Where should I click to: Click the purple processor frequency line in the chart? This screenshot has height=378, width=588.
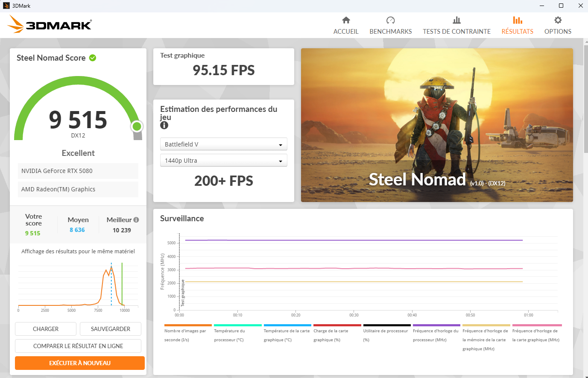pyautogui.click(x=354, y=240)
